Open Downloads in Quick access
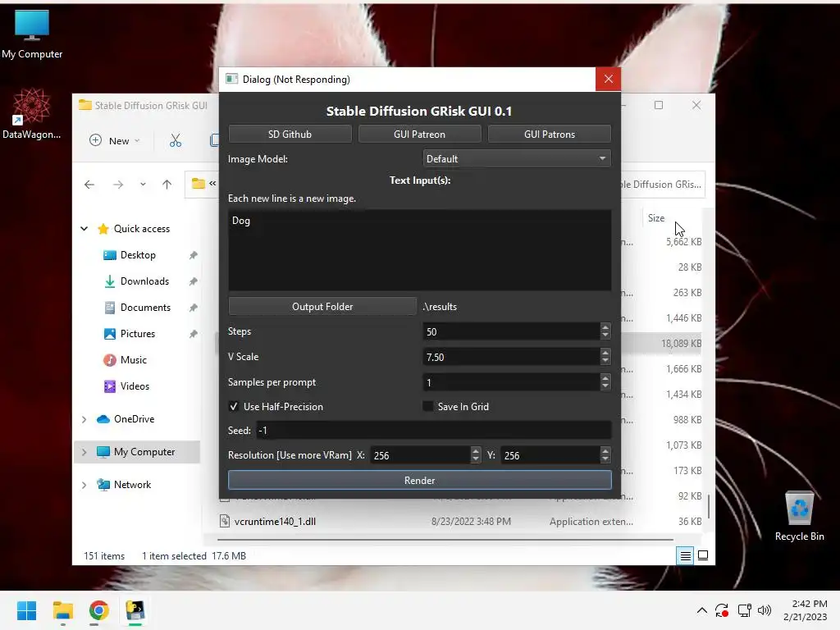Image resolution: width=840 pixels, height=630 pixels. pos(144,281)
